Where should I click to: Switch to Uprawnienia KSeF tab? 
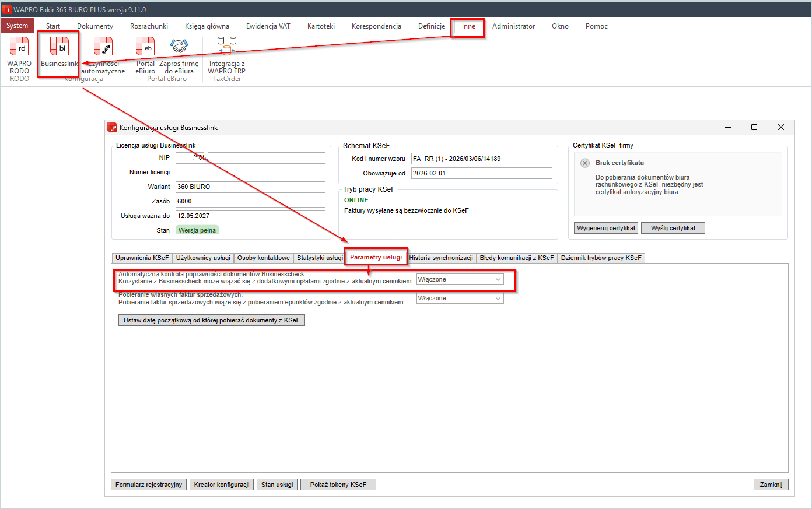point(142,258)
